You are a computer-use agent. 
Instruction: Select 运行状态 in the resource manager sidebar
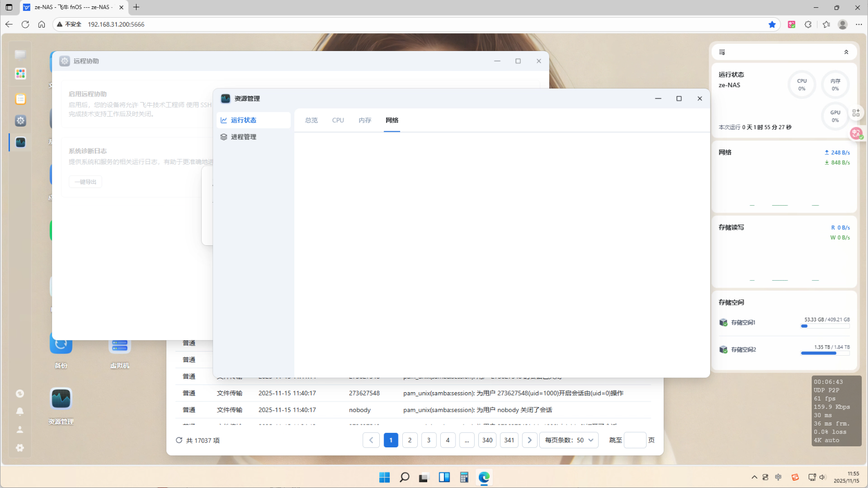[x=244, y=120]
